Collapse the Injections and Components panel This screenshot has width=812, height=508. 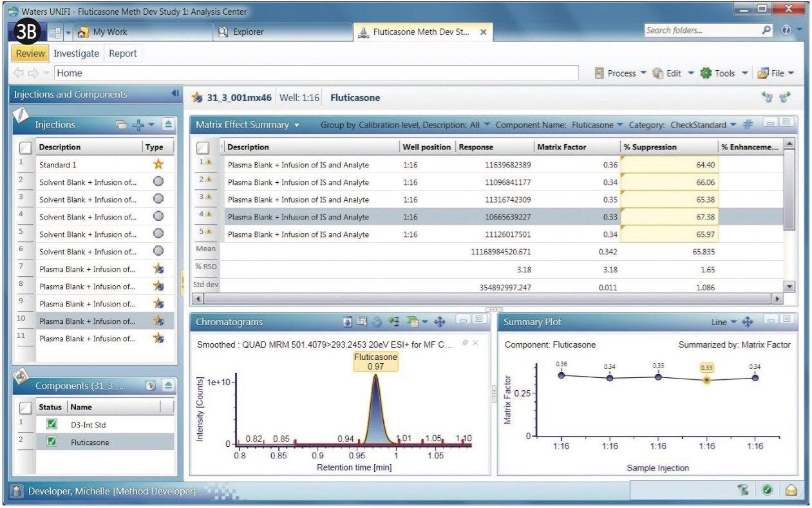pyautogui.click(x=175, y=94)
